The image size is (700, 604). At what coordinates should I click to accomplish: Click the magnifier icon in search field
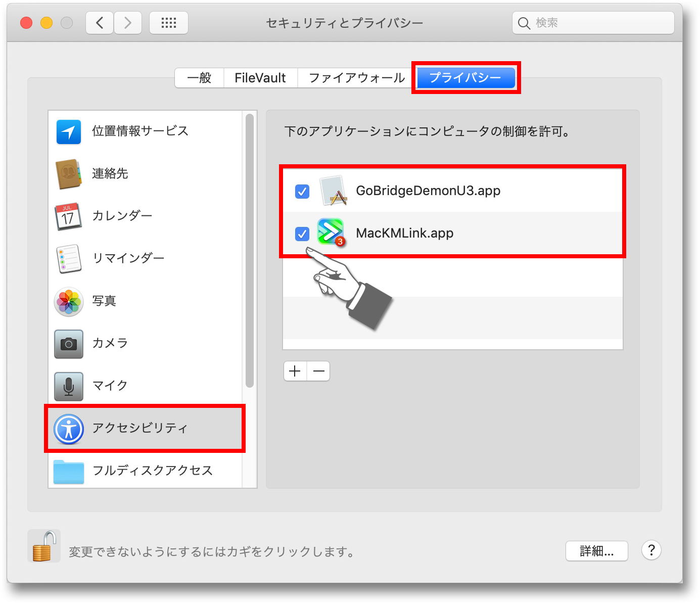click(x=524, y=23)
